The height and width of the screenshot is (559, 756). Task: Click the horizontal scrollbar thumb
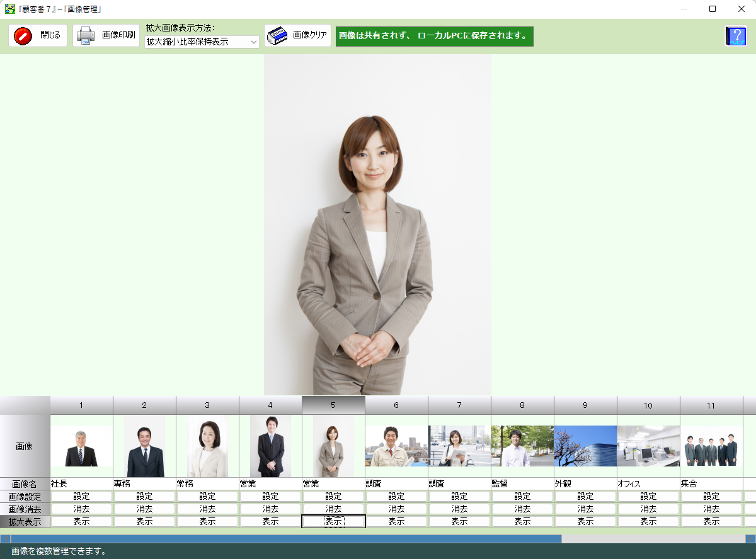pyautogui.click(x=286, y=539)
